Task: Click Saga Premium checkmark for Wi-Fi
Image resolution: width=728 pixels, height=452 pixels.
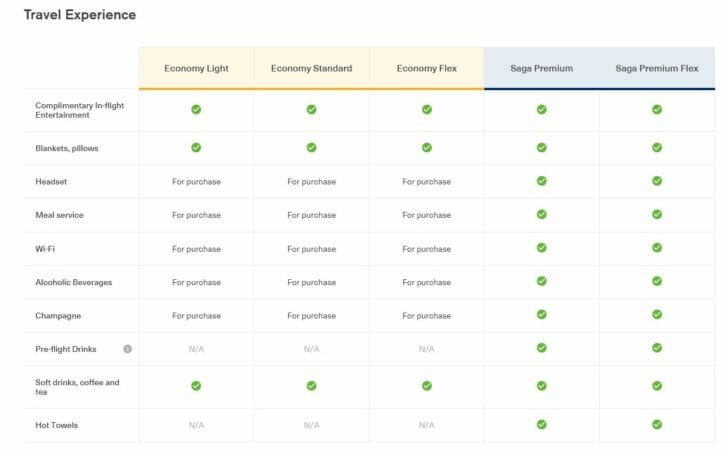Action: [542, 248]
